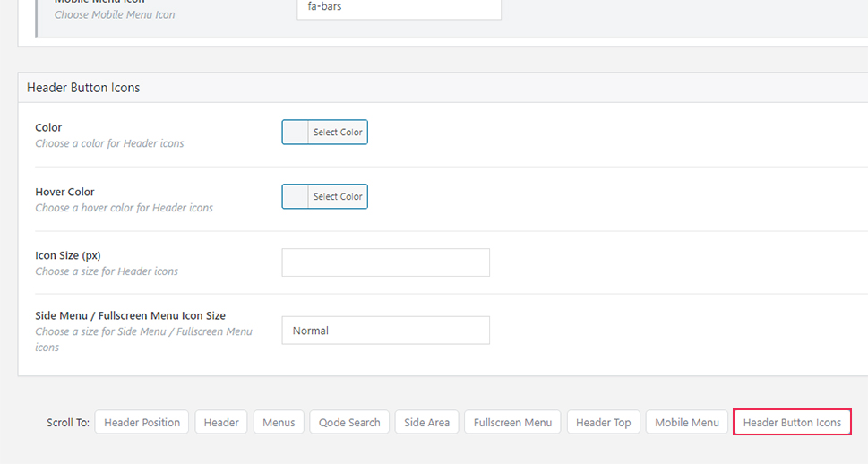
Task: Open the Side Menu Icon Size dropdown
Action: pos(386,331)
